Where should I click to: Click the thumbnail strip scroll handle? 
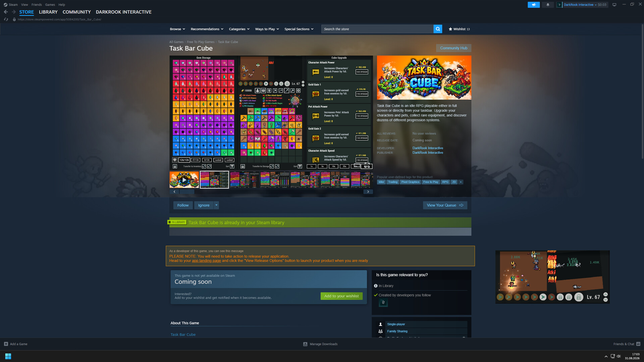[187, 192]
